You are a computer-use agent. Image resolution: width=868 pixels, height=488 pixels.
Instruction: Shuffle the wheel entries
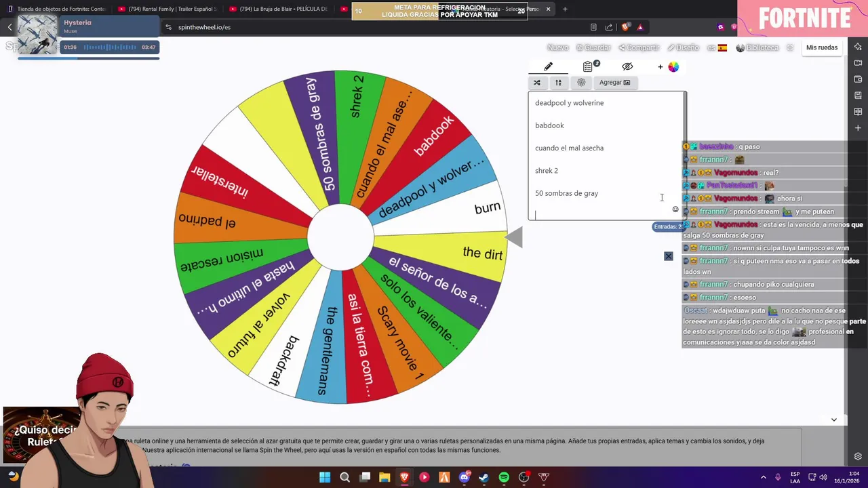point(537,83)
